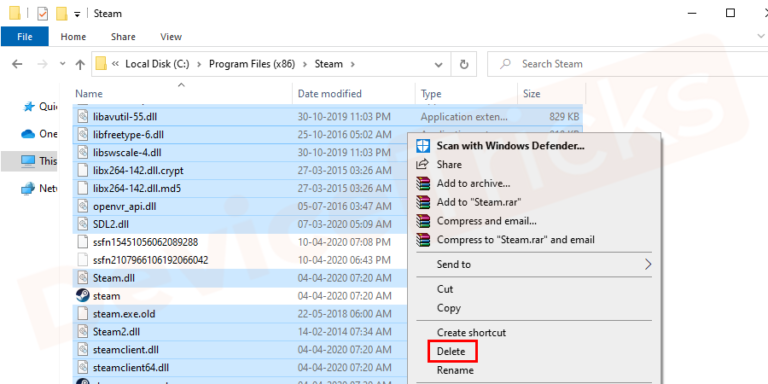The image size is (768, 384).
Task: Click the Steam2.dll file icon
Action: pyautogui.click(x=83, y=332)
